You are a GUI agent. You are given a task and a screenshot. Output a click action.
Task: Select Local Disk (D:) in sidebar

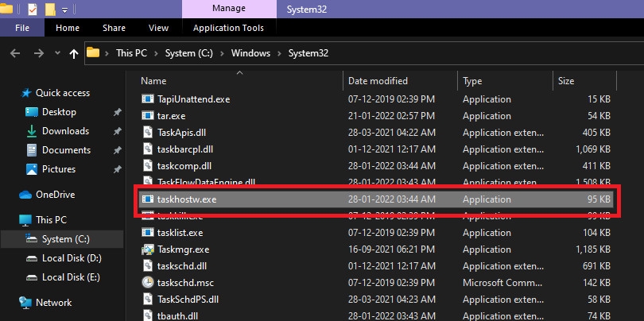(x=72, y=258)
